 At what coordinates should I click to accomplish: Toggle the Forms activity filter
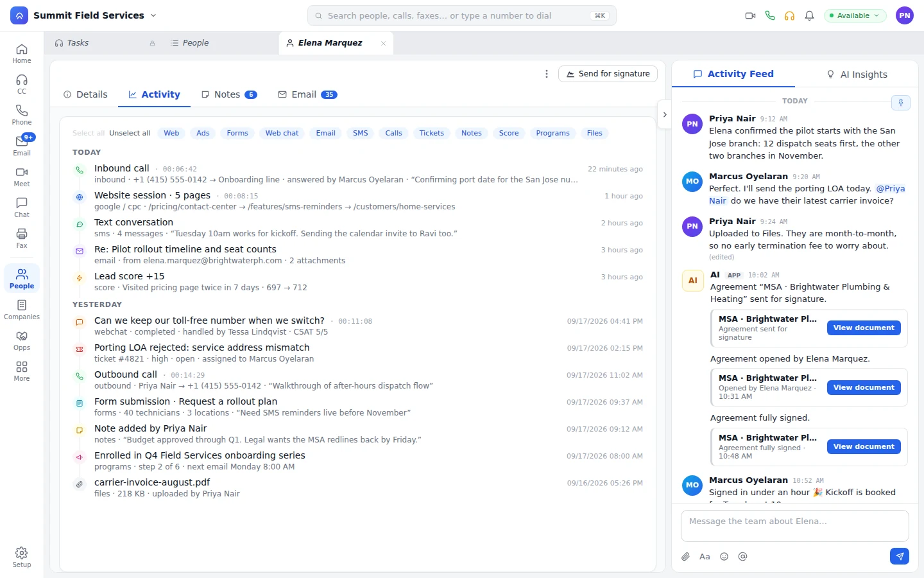click(x=237, y=133)
